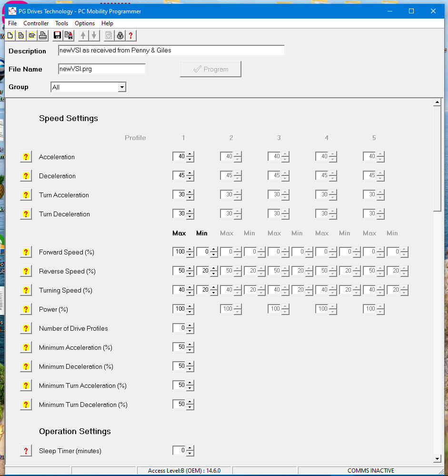Increase Profile 1 Acceleration with up arrow
448x476 pixels.
[190, 154]
